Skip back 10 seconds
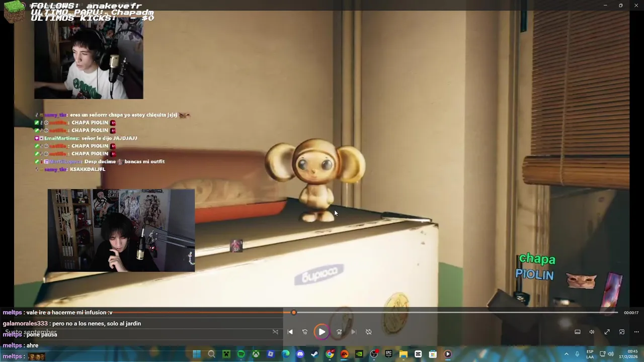Image resolution: width=644 pixels, height=362 pixels. coord(305,332)
